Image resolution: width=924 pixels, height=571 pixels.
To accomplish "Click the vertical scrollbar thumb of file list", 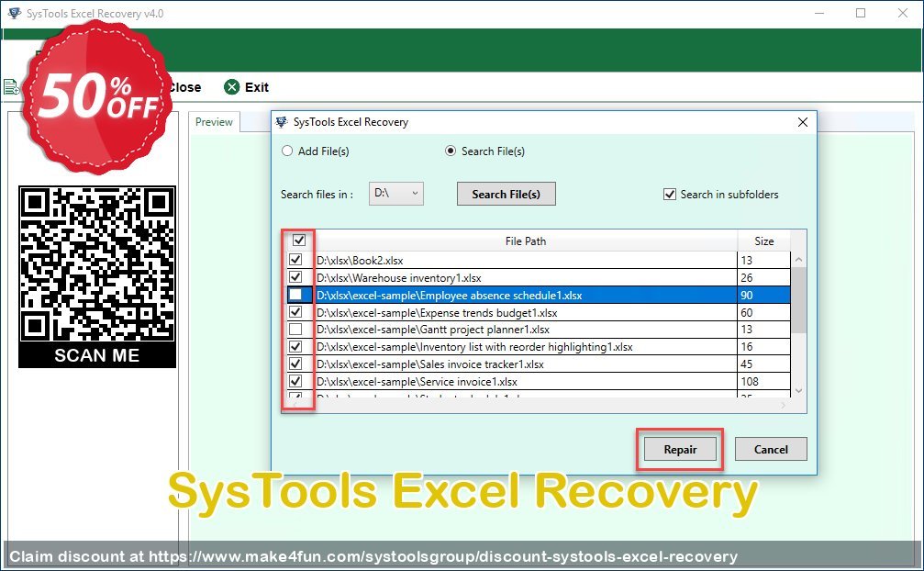I will tap(798, 300).
